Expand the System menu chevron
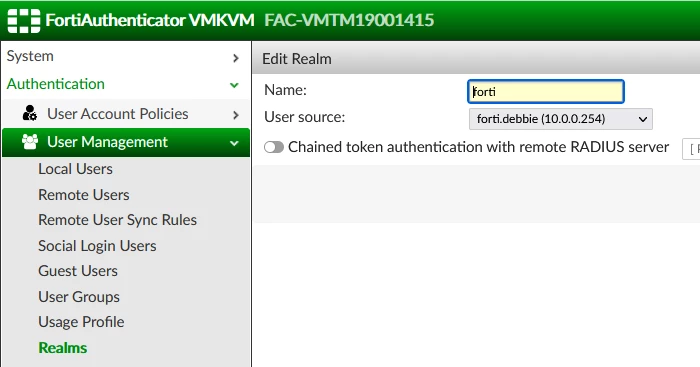 [236, 58]
